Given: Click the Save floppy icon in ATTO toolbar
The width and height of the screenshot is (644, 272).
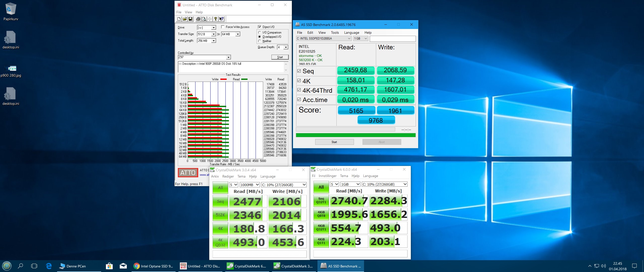Looking at the screenshot, I should tap(190, 19).
